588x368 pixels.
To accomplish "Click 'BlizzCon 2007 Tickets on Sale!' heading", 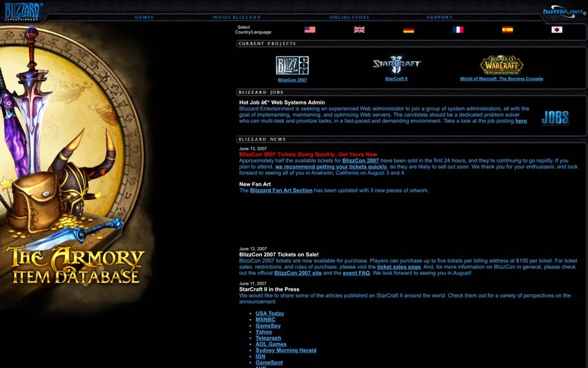I will click(x=279, y=255).
